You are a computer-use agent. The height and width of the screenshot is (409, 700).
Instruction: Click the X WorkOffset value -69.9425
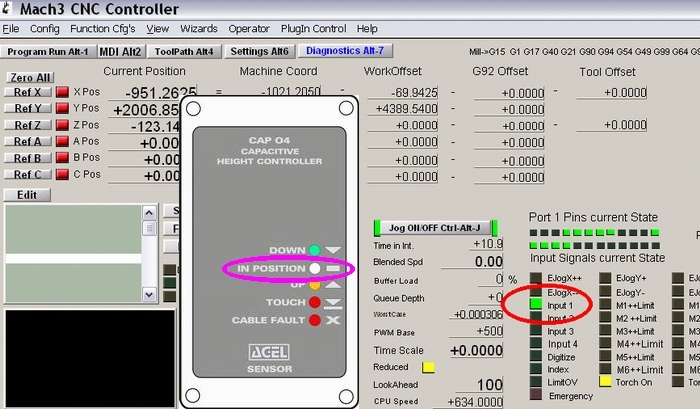[x=403, y=93]
